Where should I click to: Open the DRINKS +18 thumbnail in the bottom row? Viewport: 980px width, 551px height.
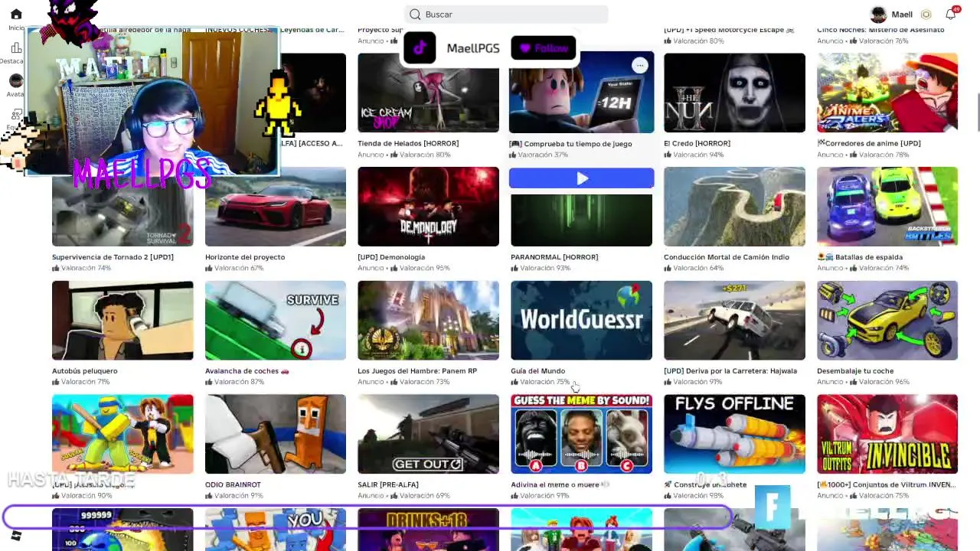[428, 530]
